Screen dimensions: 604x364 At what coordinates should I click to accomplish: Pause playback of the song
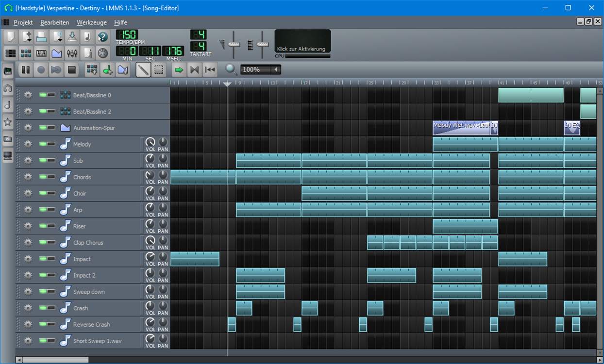[26, 70]
